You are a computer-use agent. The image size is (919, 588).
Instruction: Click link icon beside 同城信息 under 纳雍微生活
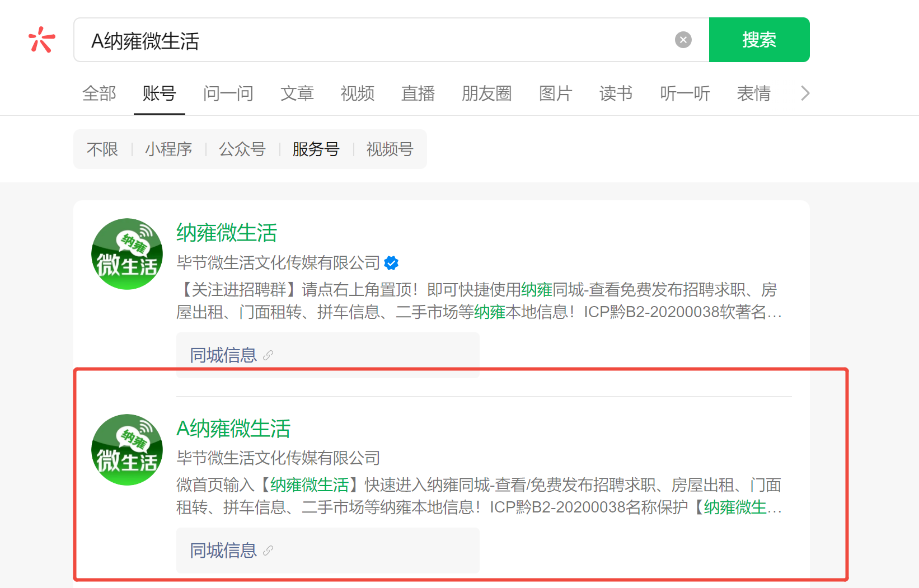pos(268,355)
